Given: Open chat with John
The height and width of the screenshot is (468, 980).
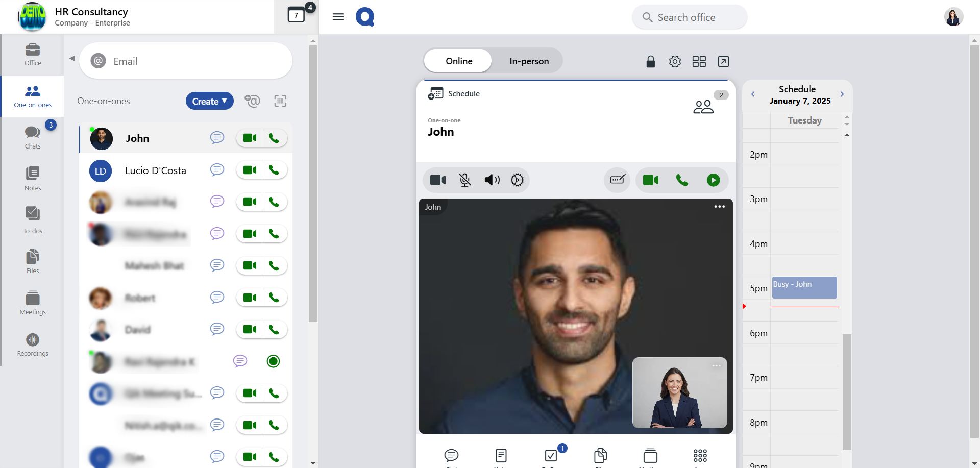Looking at the screenshot, I should point(217,138).
